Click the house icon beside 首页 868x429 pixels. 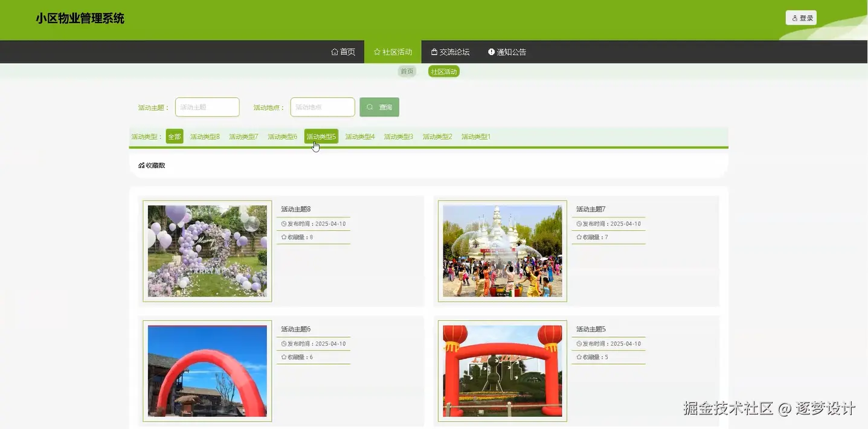[x=335, y=52]
